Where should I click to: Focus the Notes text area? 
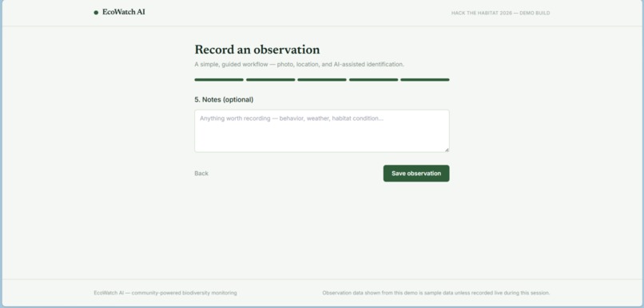click(x=321, y=130)
